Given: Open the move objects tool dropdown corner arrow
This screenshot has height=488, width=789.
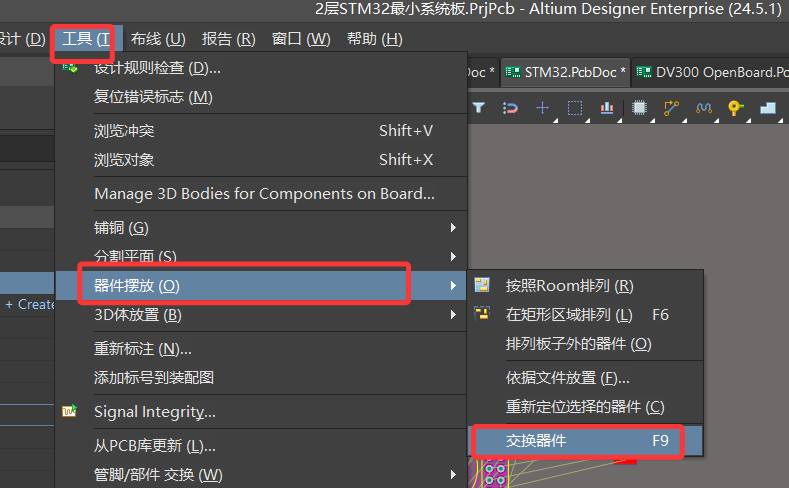Looking at the screenshot, I should click(556, 121).
